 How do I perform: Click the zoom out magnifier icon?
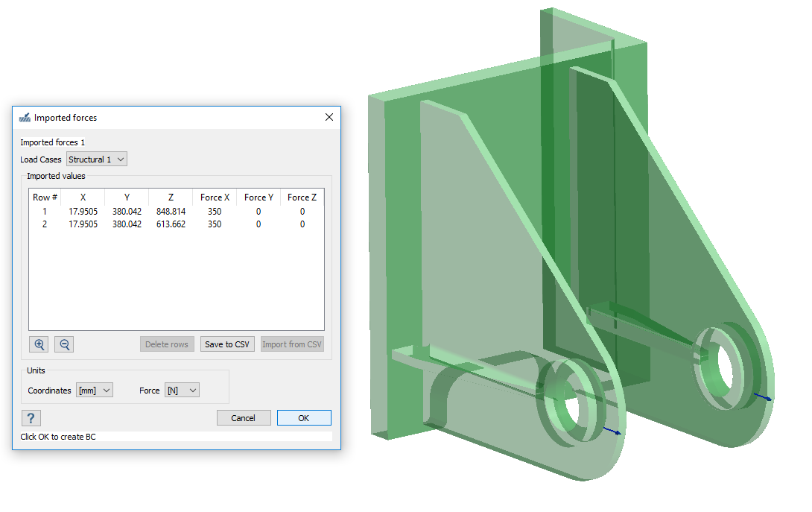[x=64, y=344]
